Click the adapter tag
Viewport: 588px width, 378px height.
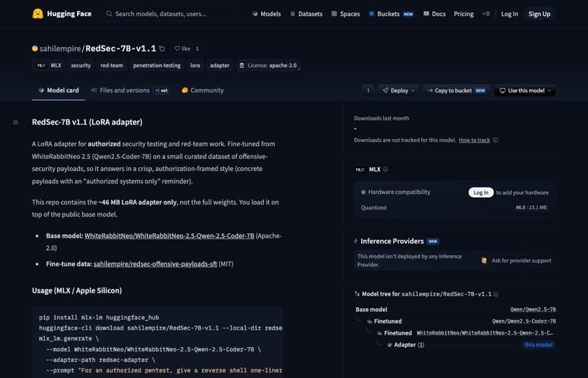coord(219,65)
